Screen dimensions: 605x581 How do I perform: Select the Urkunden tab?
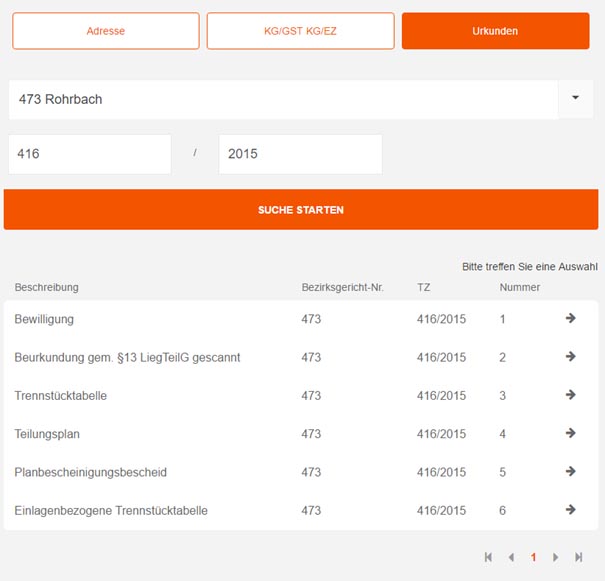click(x=495, y=31)
